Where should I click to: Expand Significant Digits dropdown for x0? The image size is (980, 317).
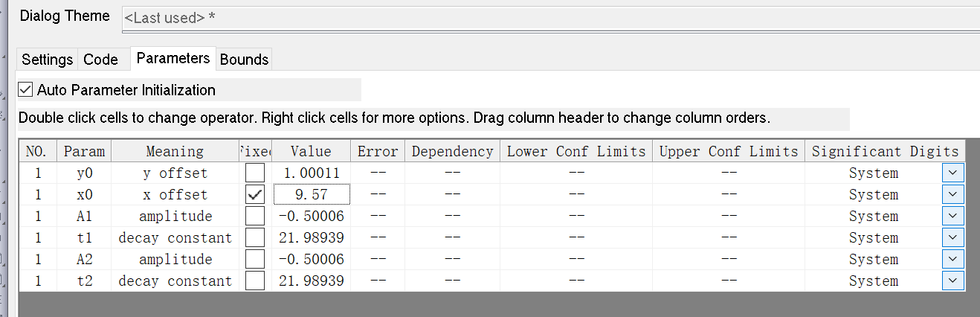953,195
